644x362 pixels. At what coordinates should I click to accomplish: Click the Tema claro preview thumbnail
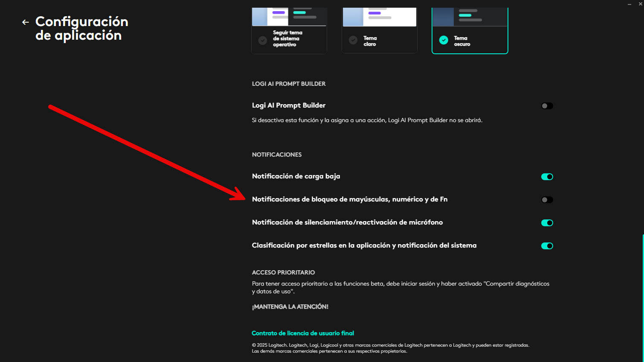coord(380,17)
